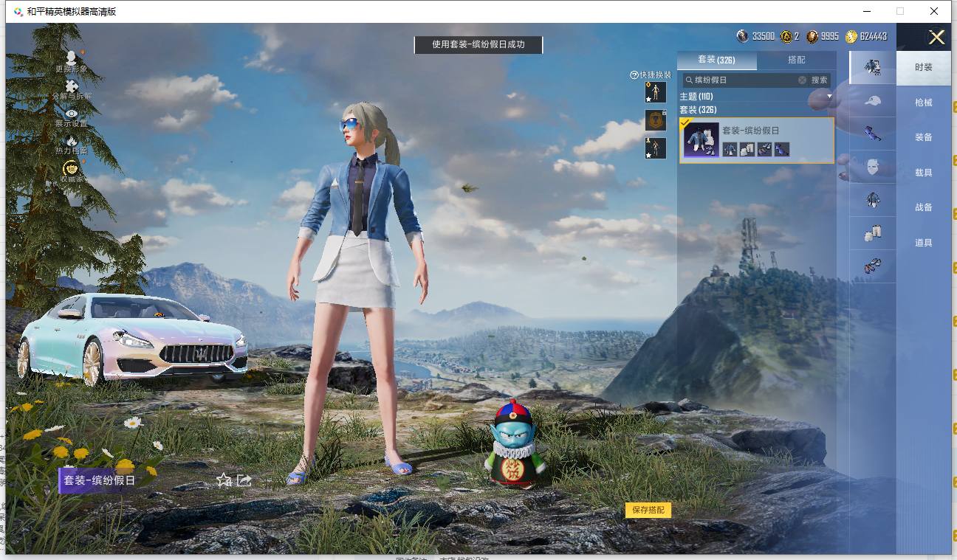Click the jacket piece icon in 缤纷假日 set
This screenshot has height=560, width=957.
[730, 149]
